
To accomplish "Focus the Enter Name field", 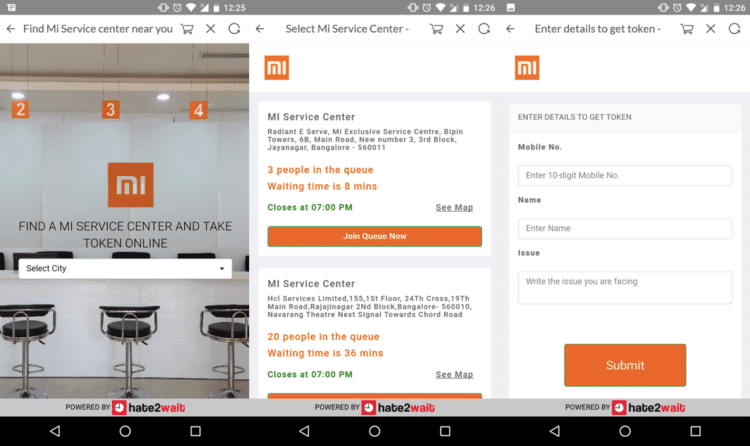I will point(625,228).
